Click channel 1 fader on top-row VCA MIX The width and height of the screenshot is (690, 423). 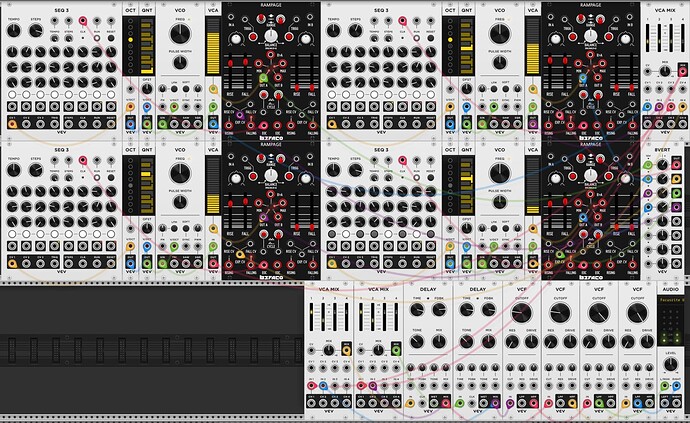click(648, 39)
